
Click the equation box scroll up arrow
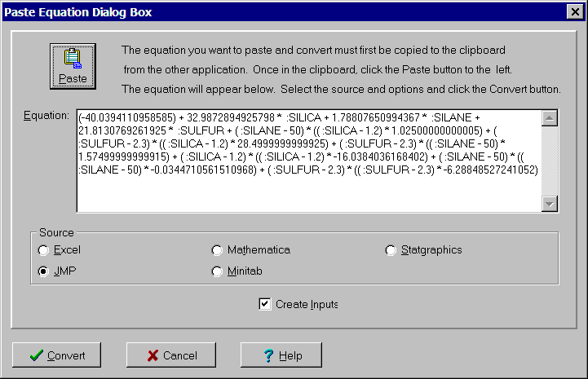click(x=550, y=118)
